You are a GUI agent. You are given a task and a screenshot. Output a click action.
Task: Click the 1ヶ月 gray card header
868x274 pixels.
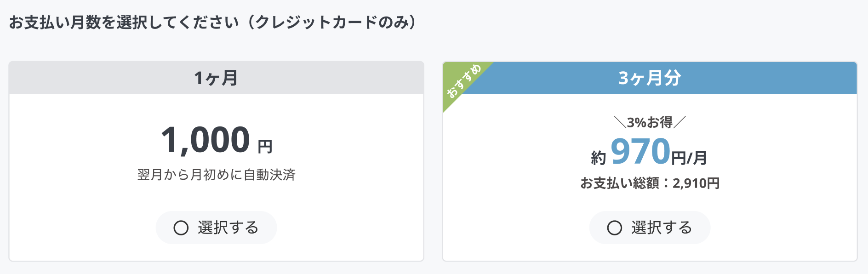coord(216,78)
